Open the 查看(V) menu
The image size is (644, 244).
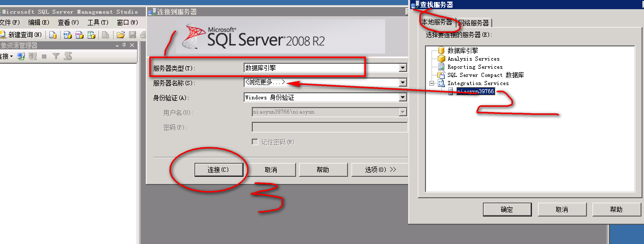pos(68,22)
